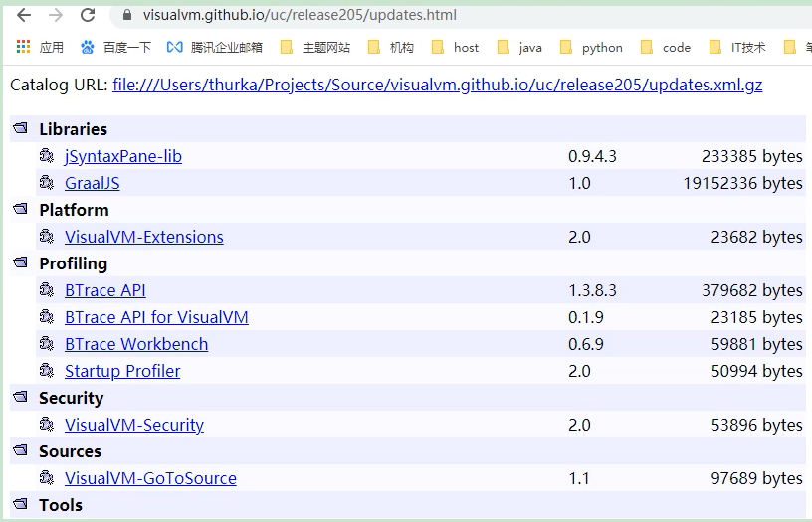Select the Tools heading text
Image resolution: width=812 pixels, height=522 pixels.
[61, 505]
